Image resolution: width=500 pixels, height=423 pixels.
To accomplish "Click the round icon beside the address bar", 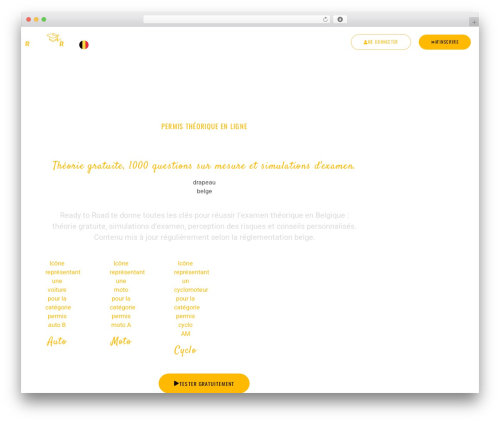I will (340, 20).
